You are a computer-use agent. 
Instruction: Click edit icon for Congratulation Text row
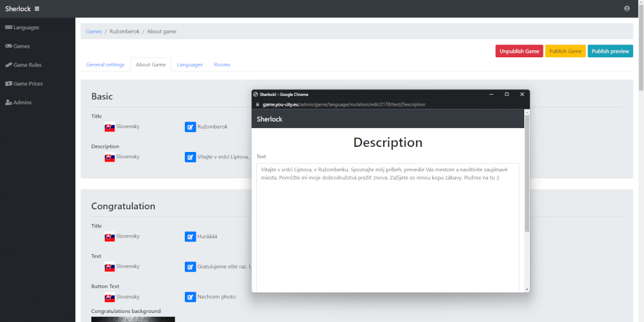point(190,267)
